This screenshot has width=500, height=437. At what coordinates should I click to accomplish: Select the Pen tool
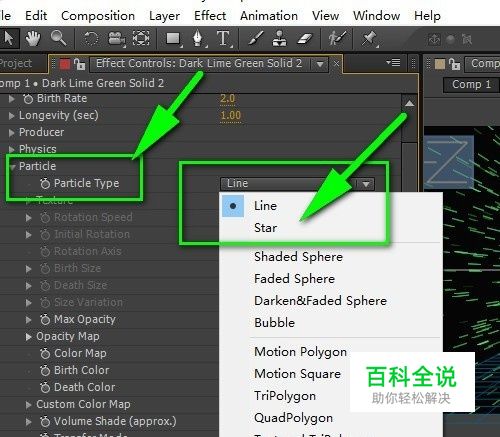click(199, 39)
